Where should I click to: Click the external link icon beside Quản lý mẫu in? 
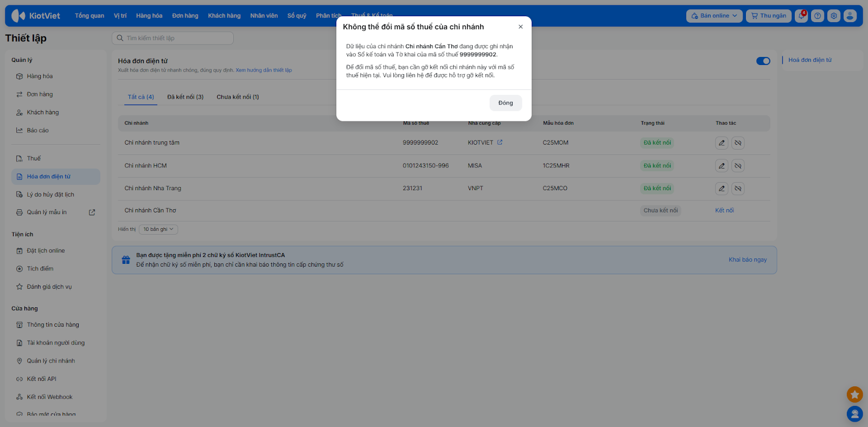click(92, 212)
